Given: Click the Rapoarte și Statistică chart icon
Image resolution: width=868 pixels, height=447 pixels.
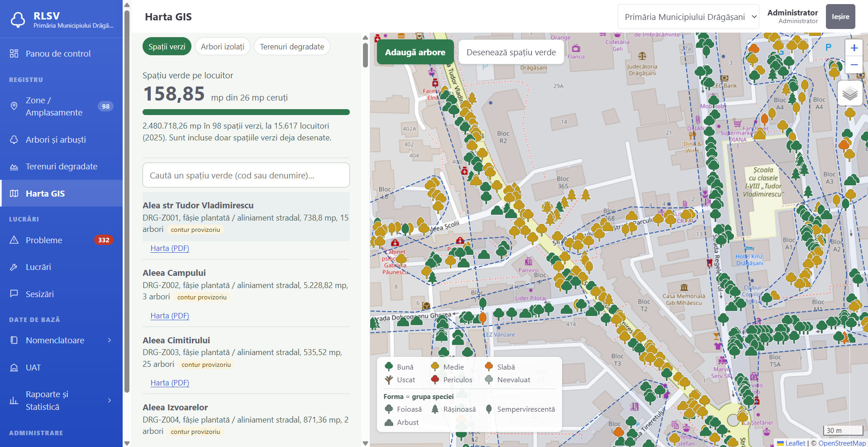Looking at the screenshot, I should click(x=14, y=400).
